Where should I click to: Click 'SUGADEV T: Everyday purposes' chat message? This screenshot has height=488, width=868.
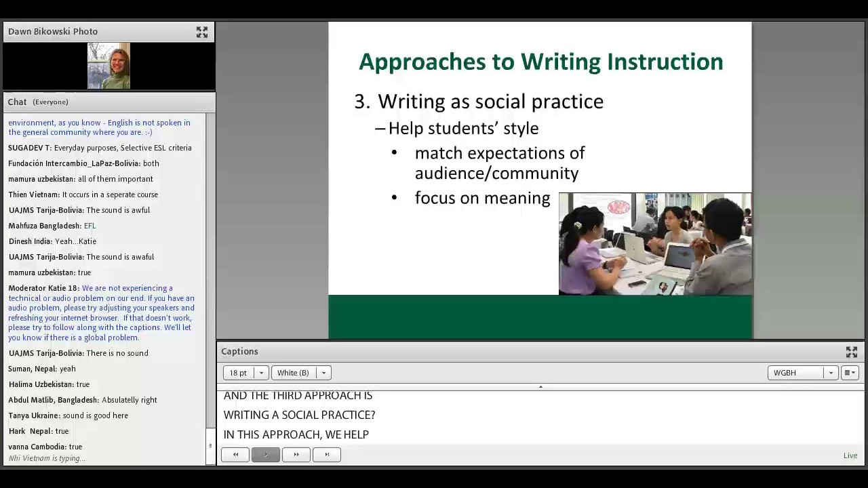point(100,148)
